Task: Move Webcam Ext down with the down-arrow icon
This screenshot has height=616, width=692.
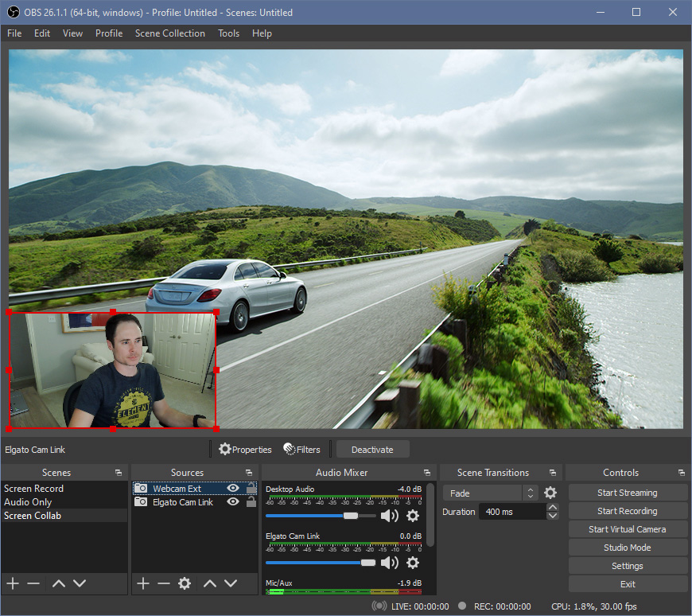Action: click(x=231, y=583)
